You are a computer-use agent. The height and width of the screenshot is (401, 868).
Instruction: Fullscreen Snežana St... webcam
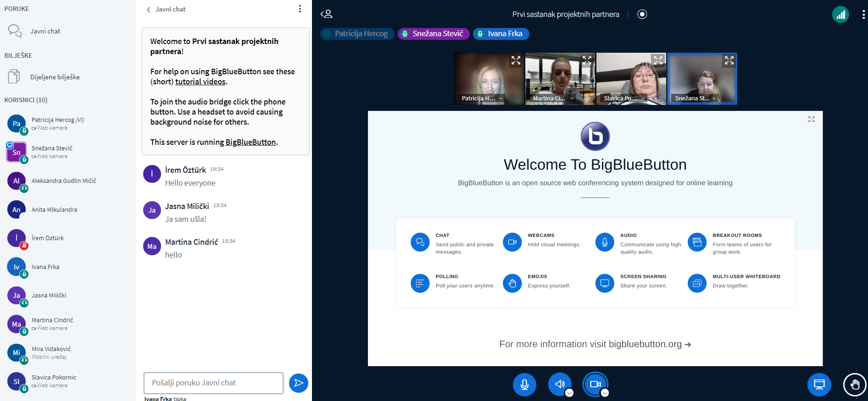[729, 60]
